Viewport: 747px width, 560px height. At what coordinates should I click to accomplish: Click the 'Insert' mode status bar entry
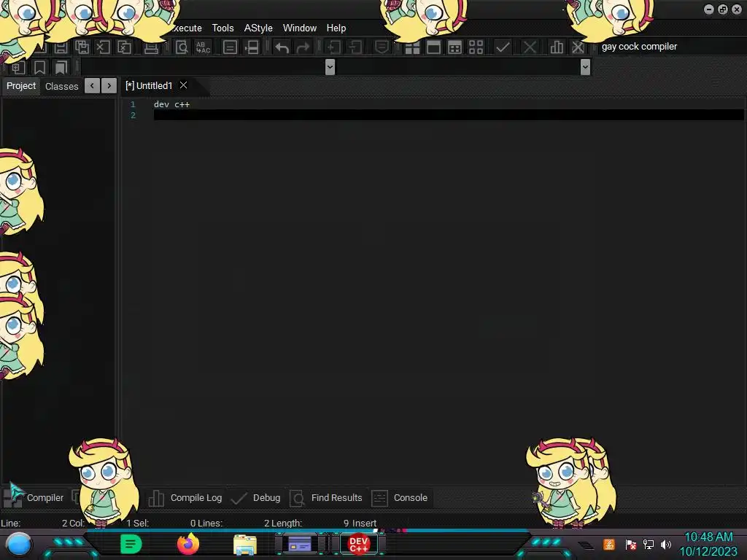[x=365, y=523]
